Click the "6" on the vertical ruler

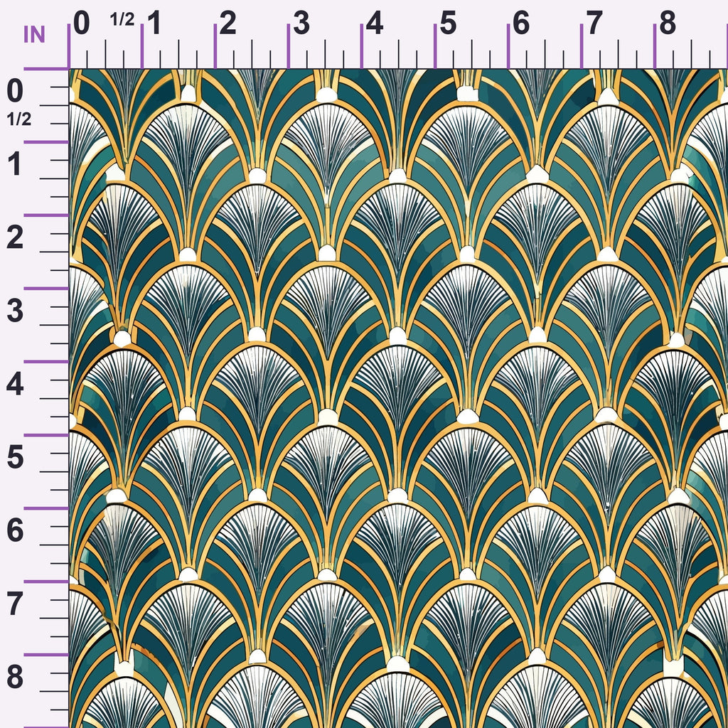15,531
